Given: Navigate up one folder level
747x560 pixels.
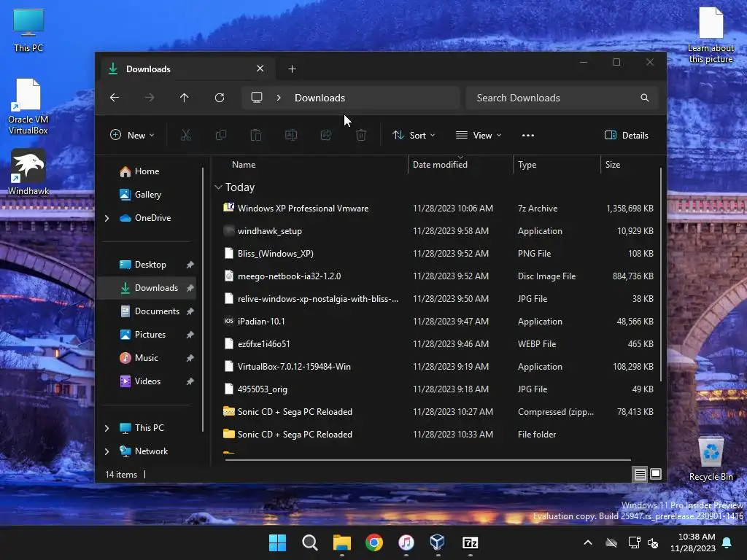Looking at the screenshot, I should pyautogui.click(x=185, y=98).
